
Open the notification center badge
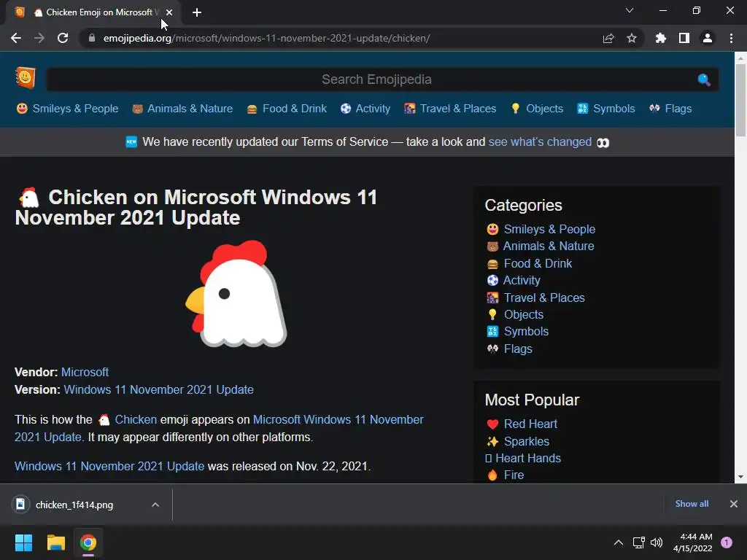pyautogui.click(x=727, y=542)
